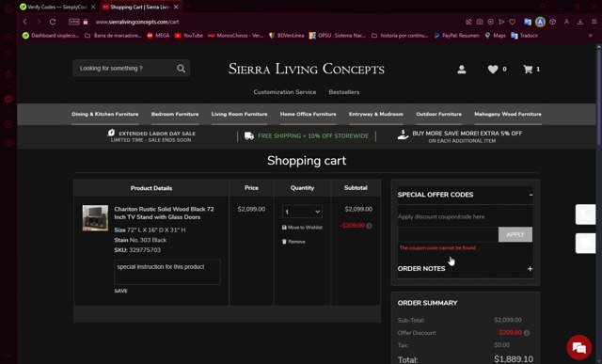602x364 pixels.
Task: Open Bedroom Furniture menu
Action: (175, 114)
